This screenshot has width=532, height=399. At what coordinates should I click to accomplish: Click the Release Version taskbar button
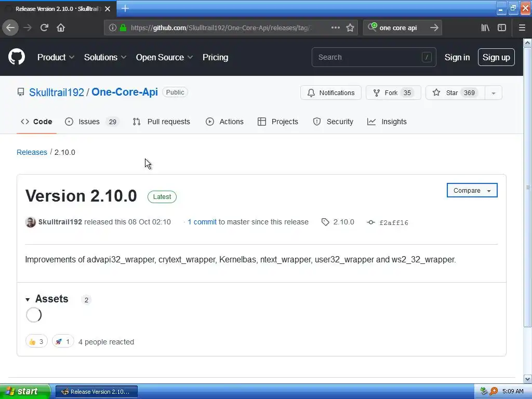coord(97,392)
